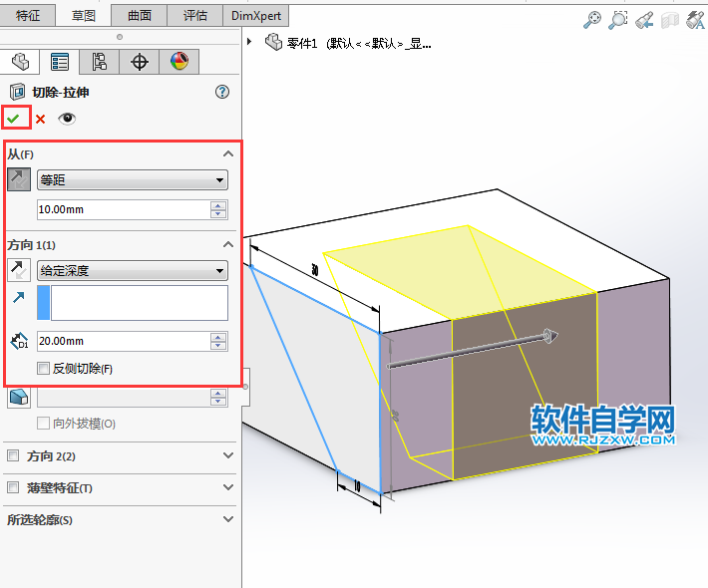Viewport: 708px width, 588px height.
Task: Toggle the draft on/off icon
Action: point(19,398)
